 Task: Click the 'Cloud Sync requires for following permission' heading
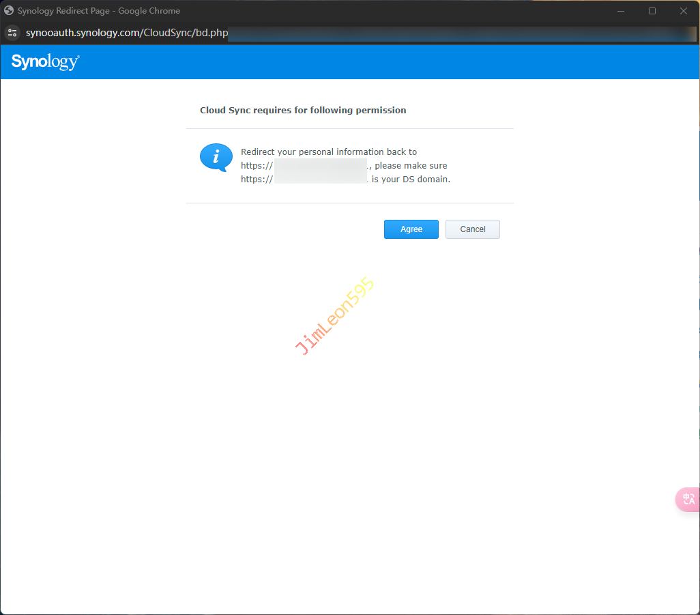pos(303,110)
